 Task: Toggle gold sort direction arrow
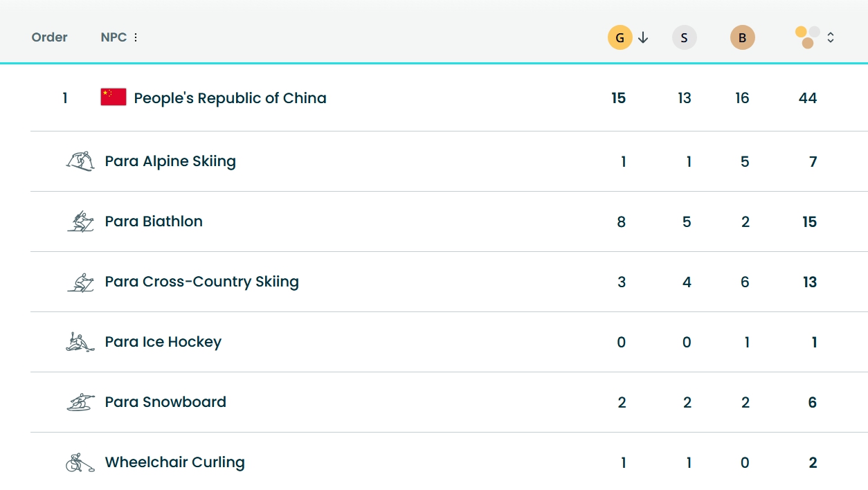coord(643,37)
